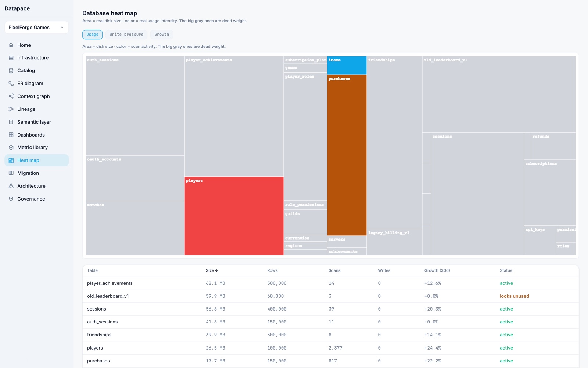Image resolution: width=588 pixels, height=368 pixels.
Task: Go to the Catalog page
Action: [x=36, y=71]
